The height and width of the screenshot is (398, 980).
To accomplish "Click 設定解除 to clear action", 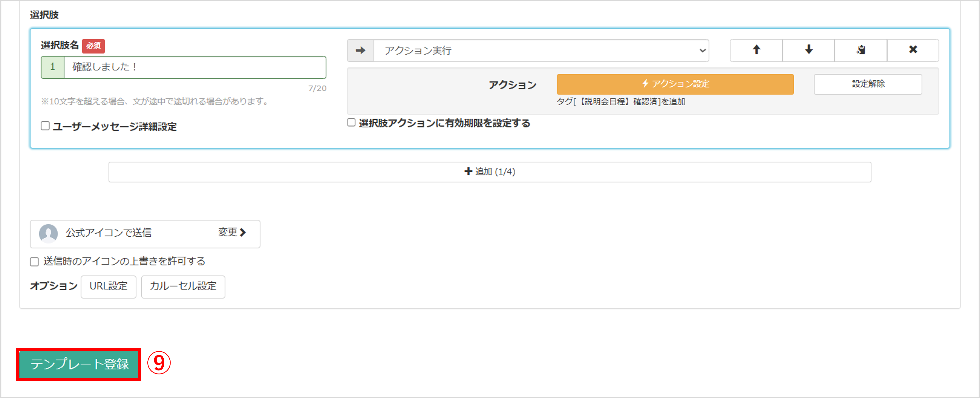I will point(868,84).
